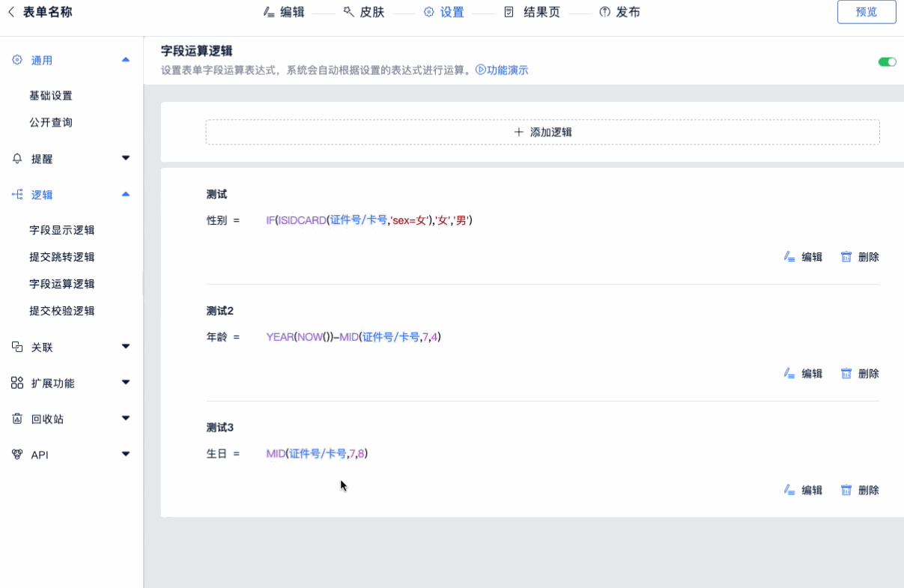
Task: Click the 扩展功能 grid icon in sidebar
Action: (x=17, y=383)
